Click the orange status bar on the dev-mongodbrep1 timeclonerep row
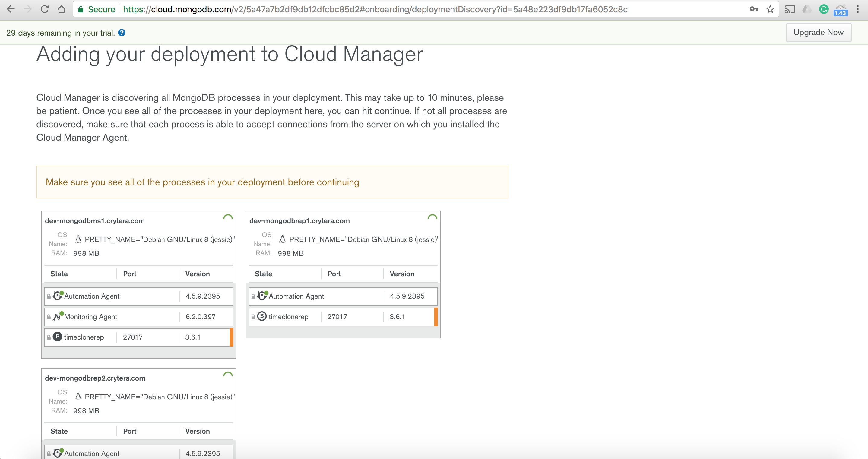The image size is (868, 459). point(436,317)
